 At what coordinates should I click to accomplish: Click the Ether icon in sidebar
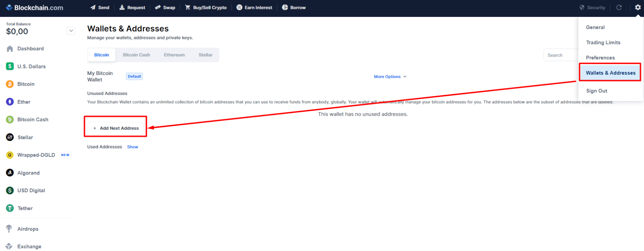10,102
